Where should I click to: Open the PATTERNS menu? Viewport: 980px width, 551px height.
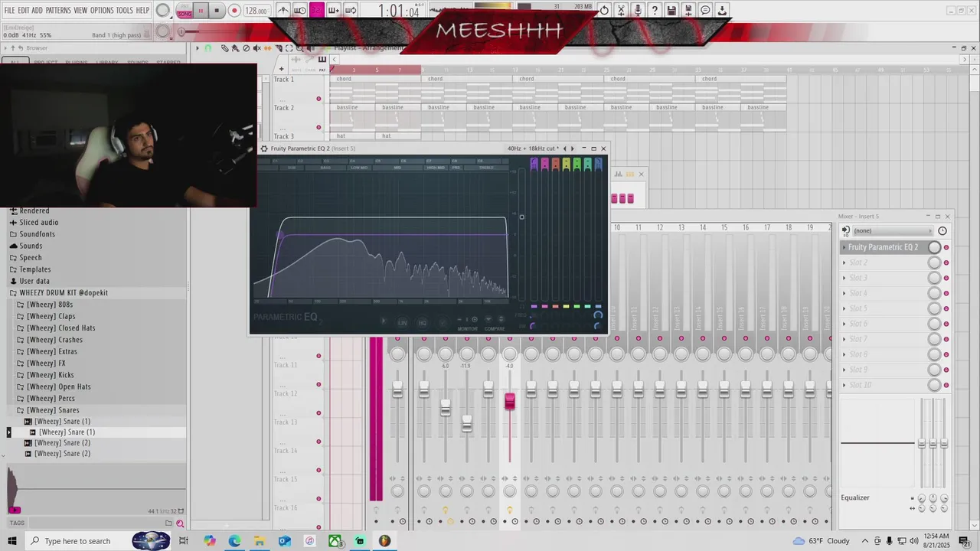click(x=58, y=11)
